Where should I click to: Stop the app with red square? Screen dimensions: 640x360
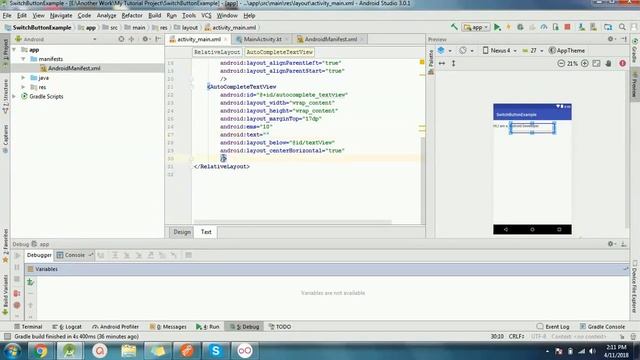[567, 27]
